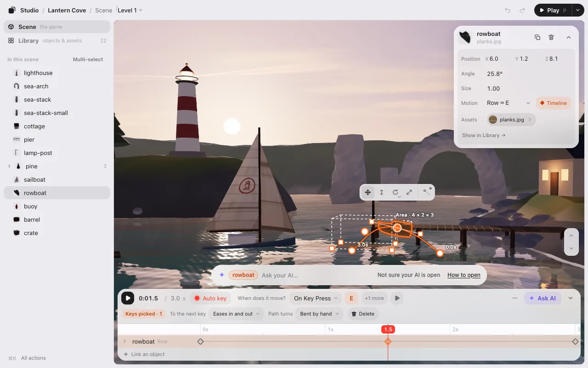Viewport: 588px width, 368px height.
Task: Toggle Auto key recording
Action: tap(210, 298)
